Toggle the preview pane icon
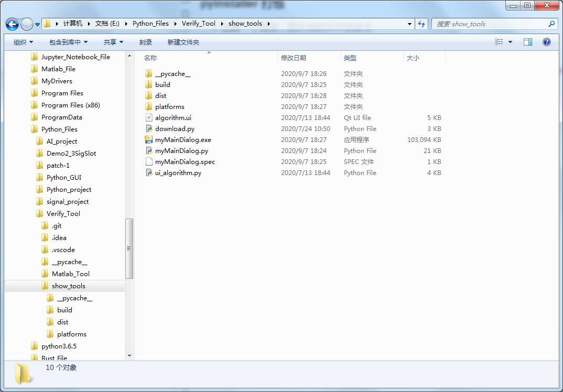 coord(528,42)
